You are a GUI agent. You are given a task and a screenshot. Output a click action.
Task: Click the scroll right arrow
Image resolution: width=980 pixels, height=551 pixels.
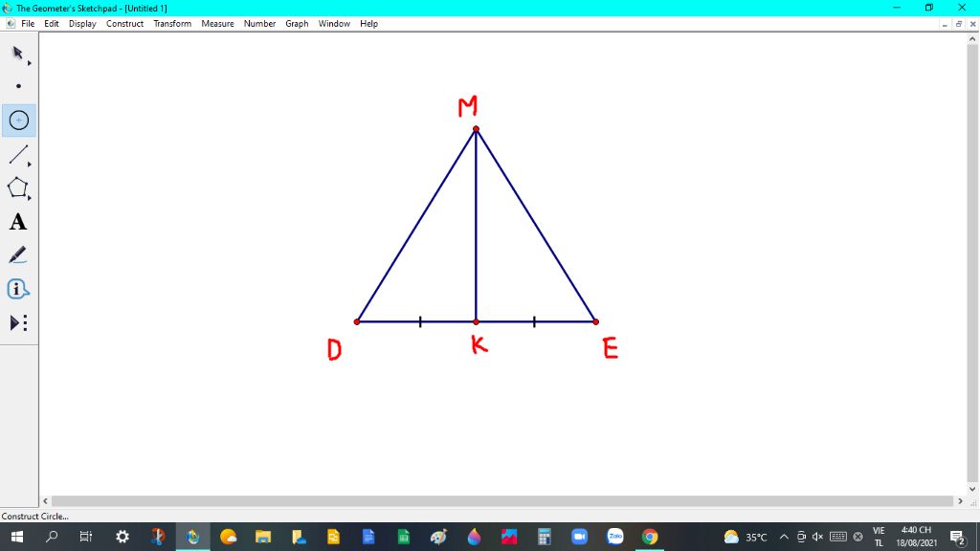point(961,501)
